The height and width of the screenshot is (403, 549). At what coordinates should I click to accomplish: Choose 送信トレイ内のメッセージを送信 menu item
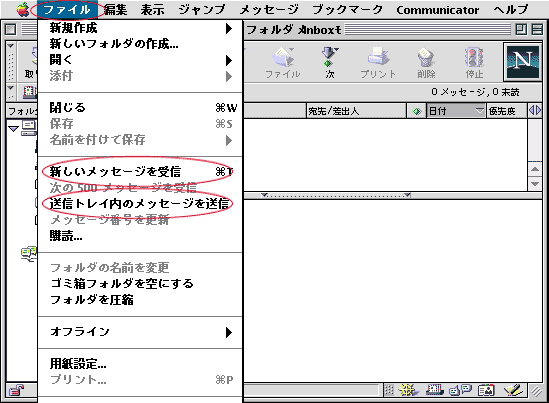(140, 203)
